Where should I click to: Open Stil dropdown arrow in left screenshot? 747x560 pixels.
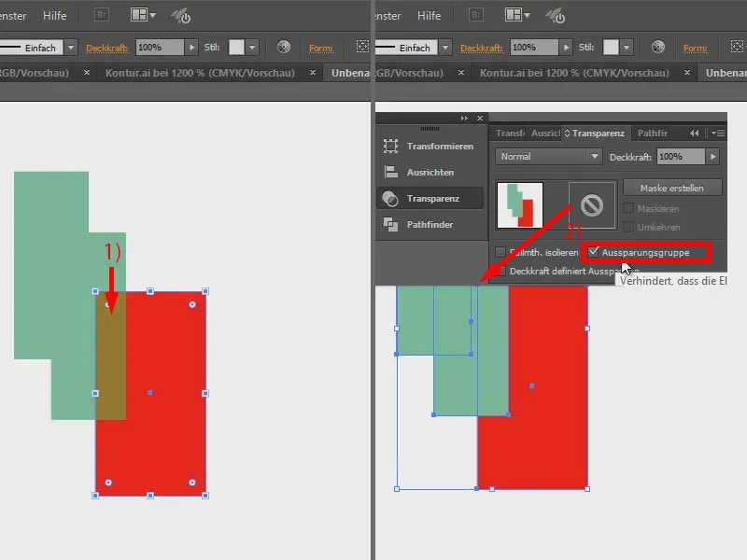[252, 48]
